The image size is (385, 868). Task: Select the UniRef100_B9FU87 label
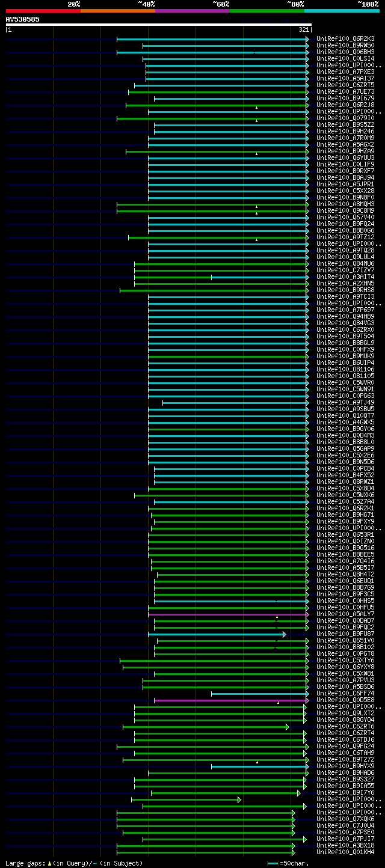pos(345,634)
